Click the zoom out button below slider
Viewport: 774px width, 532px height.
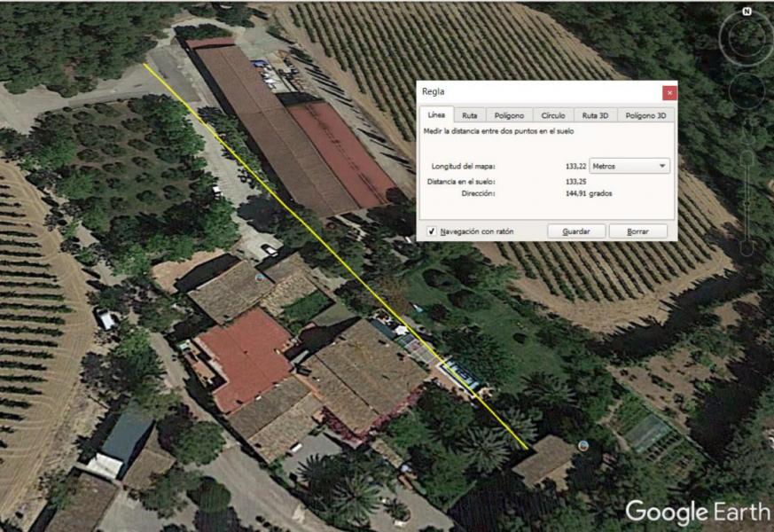point(747,248)
